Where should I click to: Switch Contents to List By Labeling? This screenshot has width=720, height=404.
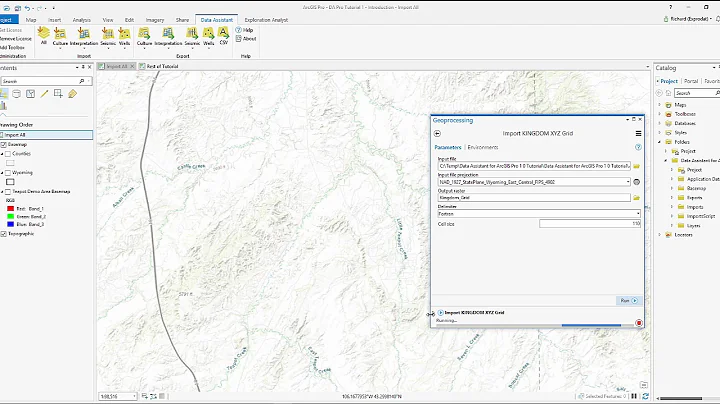72,94
